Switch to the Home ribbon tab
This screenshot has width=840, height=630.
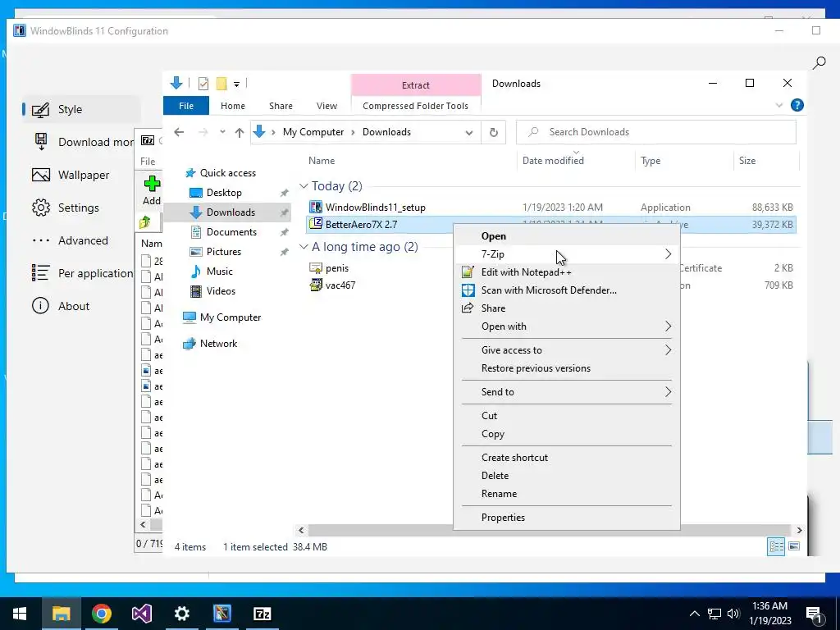click(x=232, y=106)
